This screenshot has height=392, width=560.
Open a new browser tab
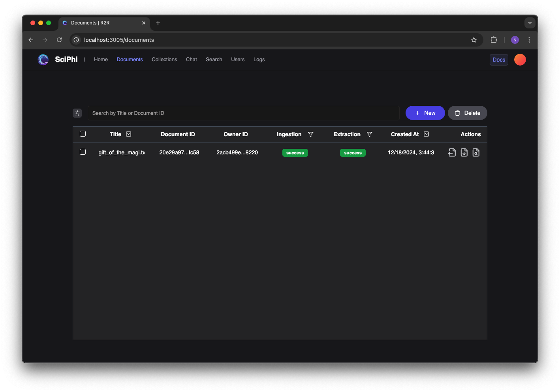click(158, 23)
